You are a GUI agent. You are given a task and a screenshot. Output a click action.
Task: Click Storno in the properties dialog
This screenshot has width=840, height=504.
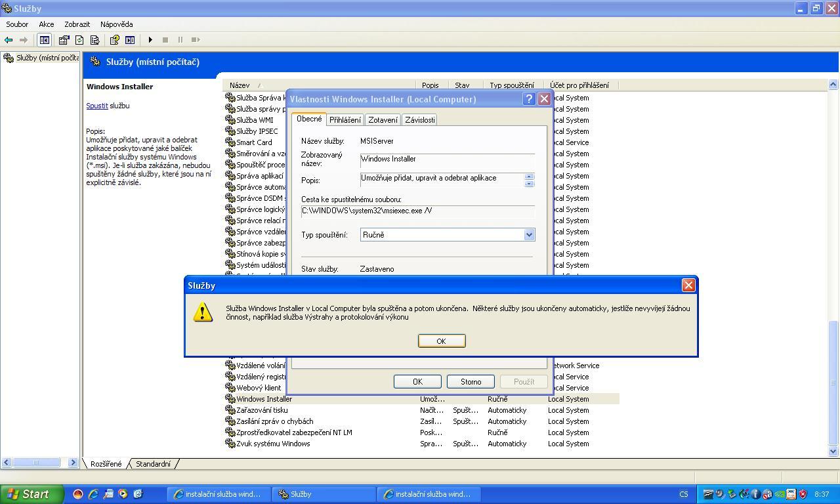pos(471,381)
